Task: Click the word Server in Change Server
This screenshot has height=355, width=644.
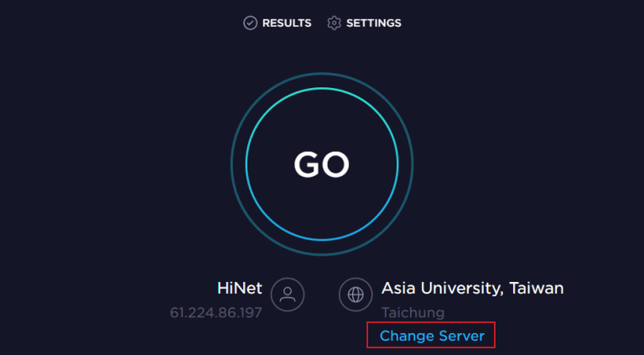Action: (462, 336)
